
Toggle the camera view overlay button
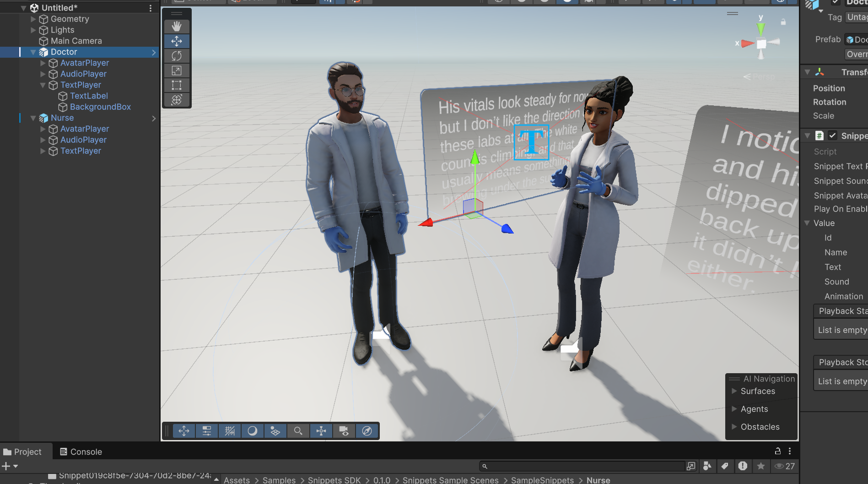click(344, 431)
